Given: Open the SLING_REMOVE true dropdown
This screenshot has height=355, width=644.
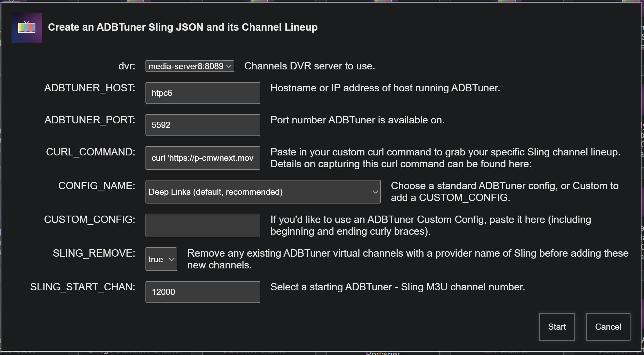Looking at the screenshot, I should point(161,259).
